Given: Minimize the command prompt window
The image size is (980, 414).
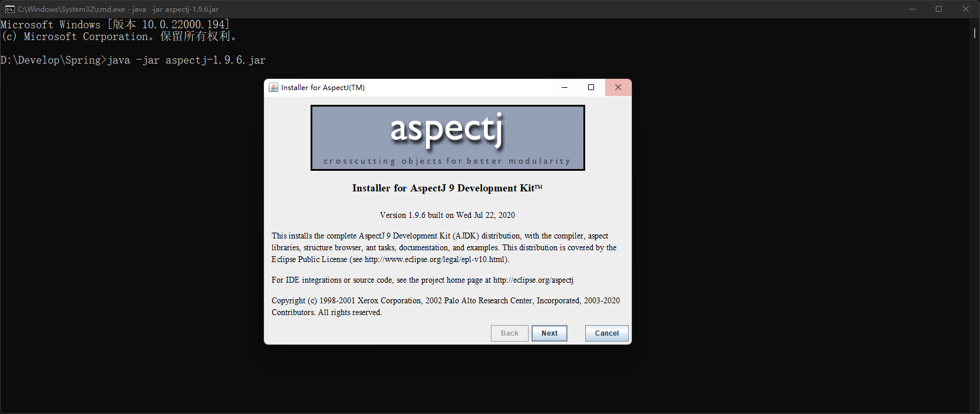Looking at the screenshot, I should (x=912, y=9).
